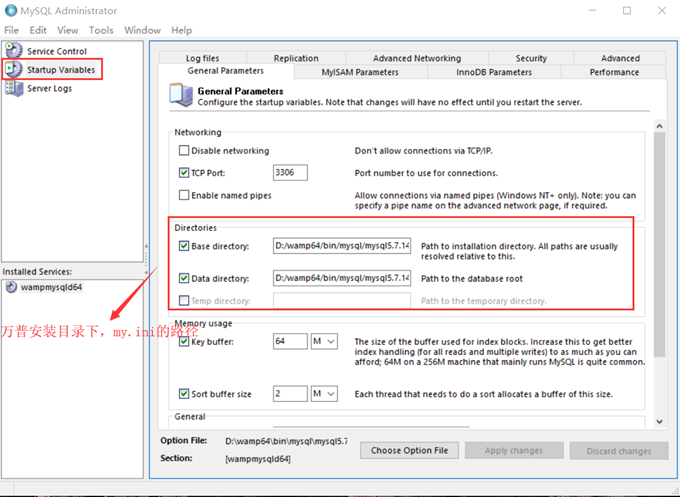680x497 pixels.
Task: Toggle the Data directory checkbox
Action: tap(184, 278)
